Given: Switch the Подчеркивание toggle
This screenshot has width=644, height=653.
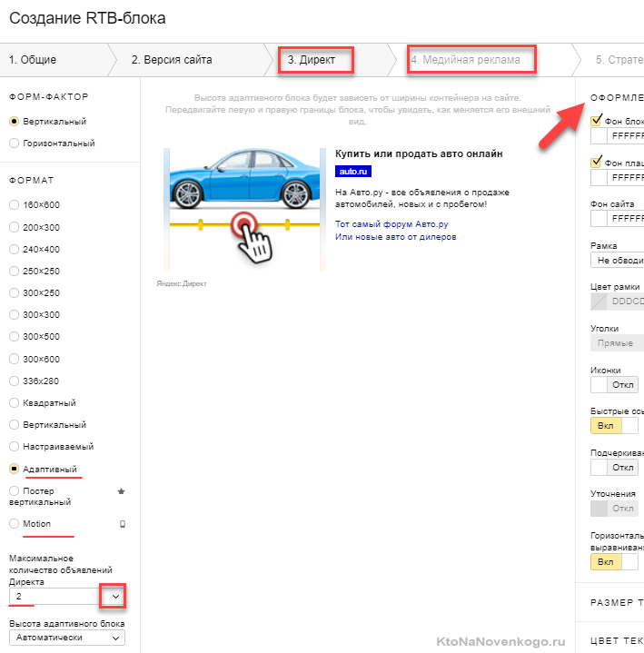Looking at the screenshot, I should coord(614,467).
